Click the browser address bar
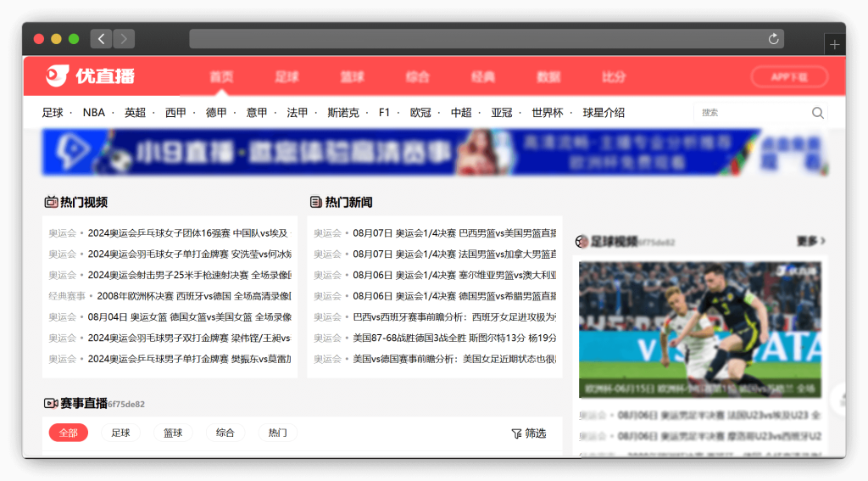This screenshot has height=481, width=868. click(x=487, y=39)
